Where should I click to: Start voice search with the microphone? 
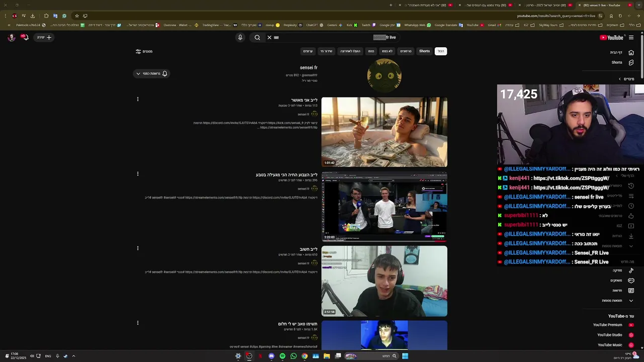pyautogui.click(x=240, y=37)
